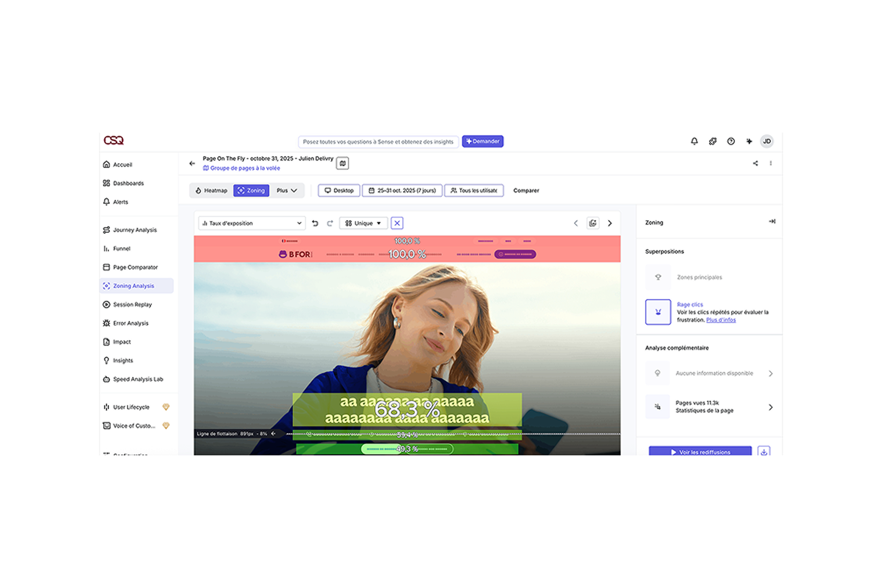The height and width of the screenshot is (588, 882).
Task: Open Session Replay in sidebar
Action: 132,305
